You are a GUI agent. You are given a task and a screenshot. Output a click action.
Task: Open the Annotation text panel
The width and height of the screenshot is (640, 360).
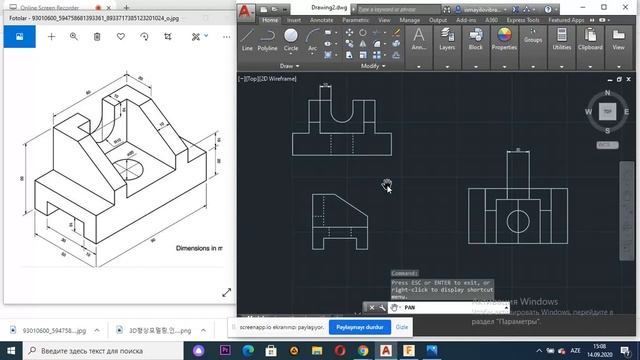pyautogui.click(x=419, y=39)
